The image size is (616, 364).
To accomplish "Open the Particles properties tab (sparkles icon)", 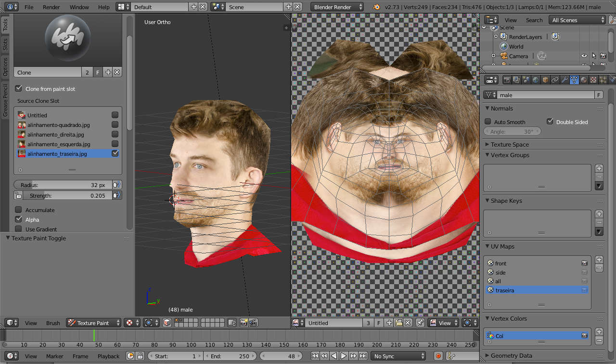I will [603, 80].
